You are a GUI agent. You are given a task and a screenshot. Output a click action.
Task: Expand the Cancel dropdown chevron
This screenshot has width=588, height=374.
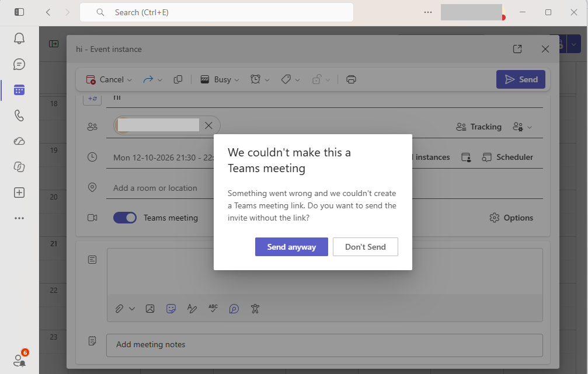point(130,80)
